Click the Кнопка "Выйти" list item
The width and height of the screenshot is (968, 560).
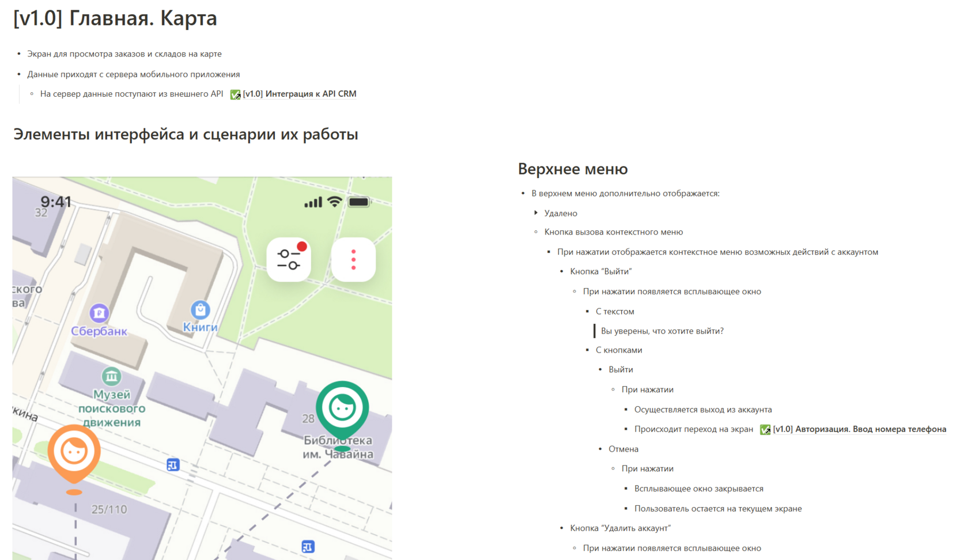point(601,271)
